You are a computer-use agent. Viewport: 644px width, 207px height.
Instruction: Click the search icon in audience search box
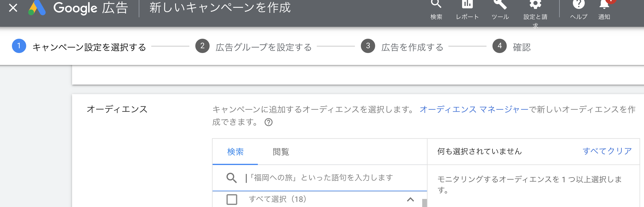click(231, 178)
